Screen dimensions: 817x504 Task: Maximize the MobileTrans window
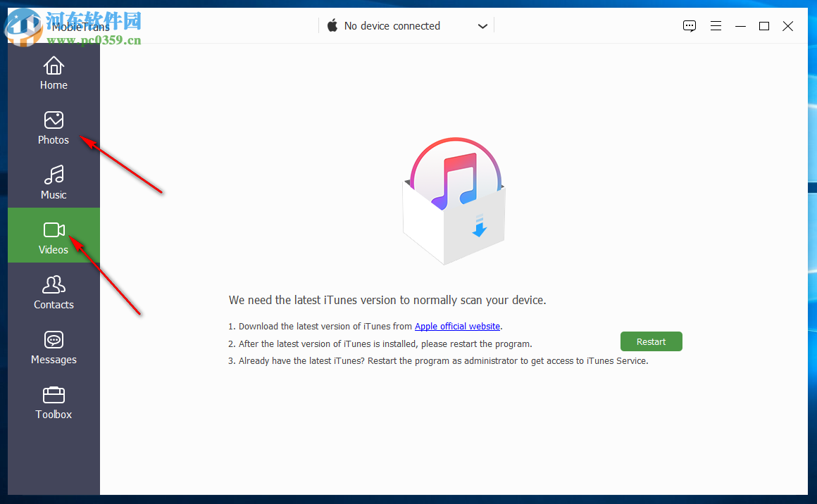764,26
